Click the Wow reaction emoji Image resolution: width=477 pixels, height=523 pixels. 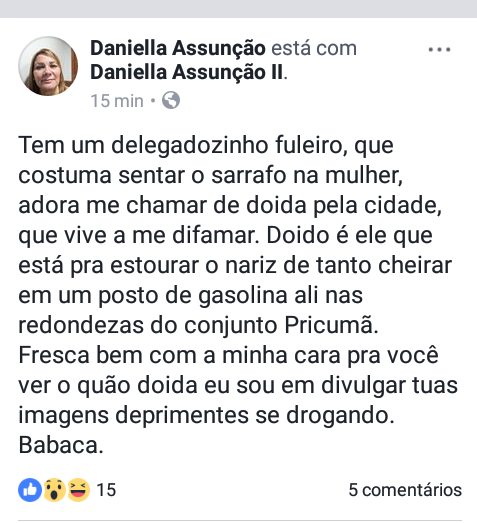click(x=54, y=490)
